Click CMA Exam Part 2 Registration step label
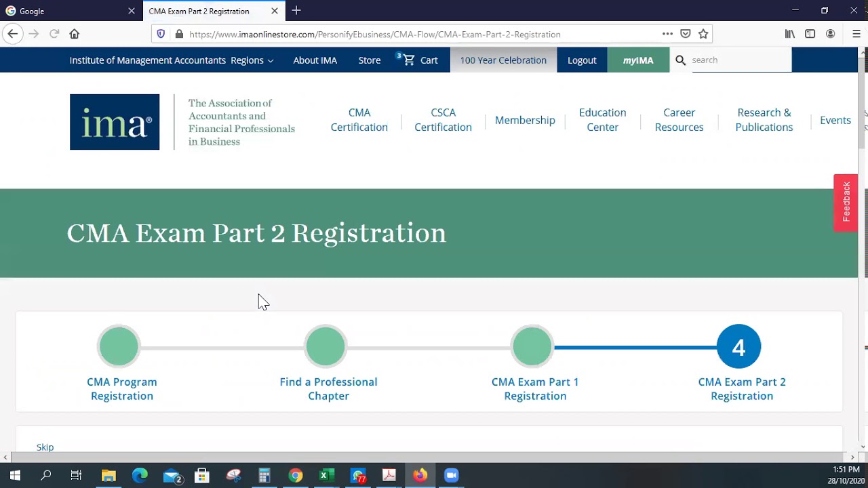 click(742, 389)
